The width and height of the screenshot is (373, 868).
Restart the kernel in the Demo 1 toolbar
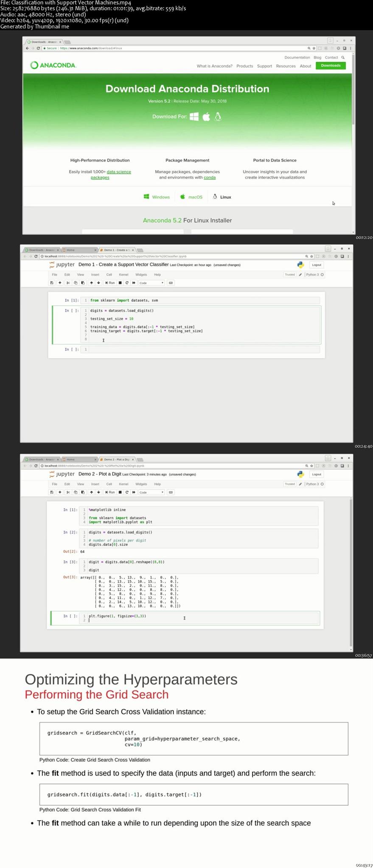point(127,283)
